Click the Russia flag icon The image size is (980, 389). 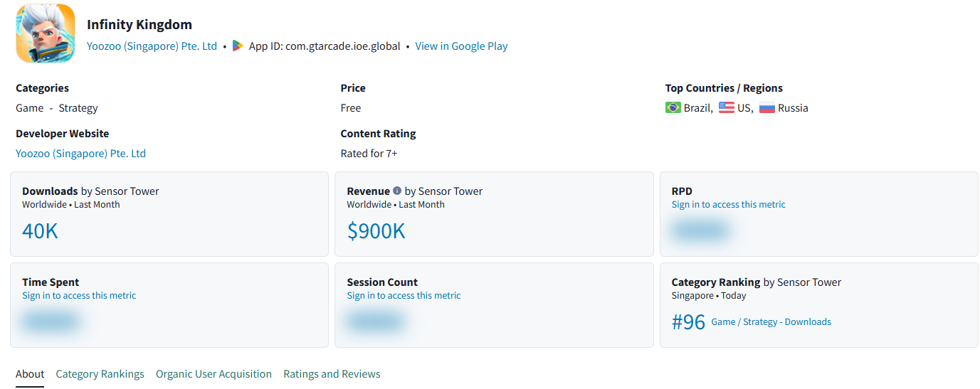(766, 108)
